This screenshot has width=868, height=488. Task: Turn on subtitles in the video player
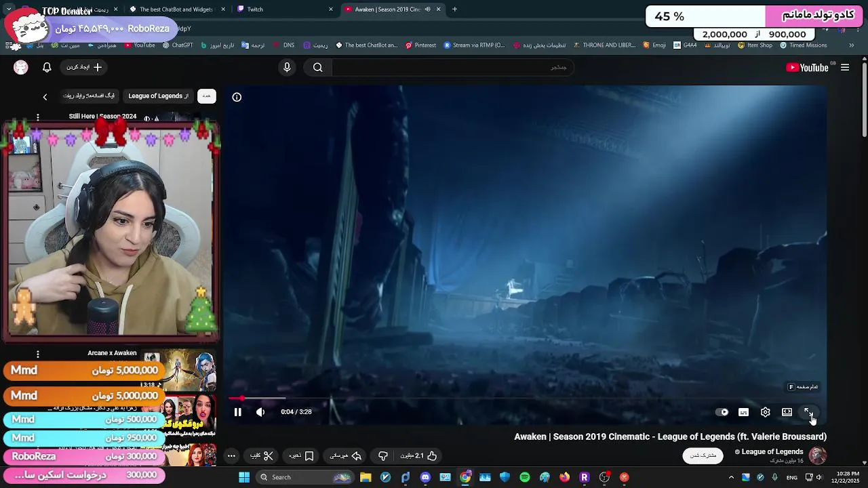click(744, 412)
